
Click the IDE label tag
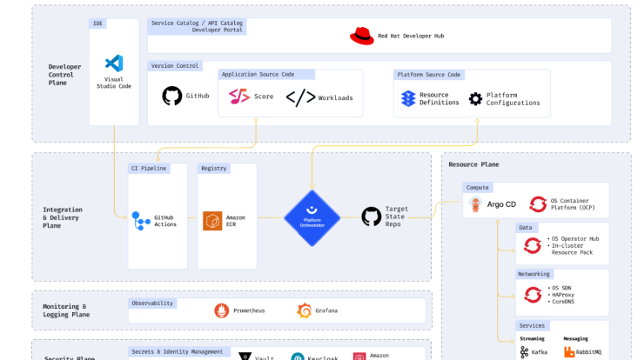97,23
